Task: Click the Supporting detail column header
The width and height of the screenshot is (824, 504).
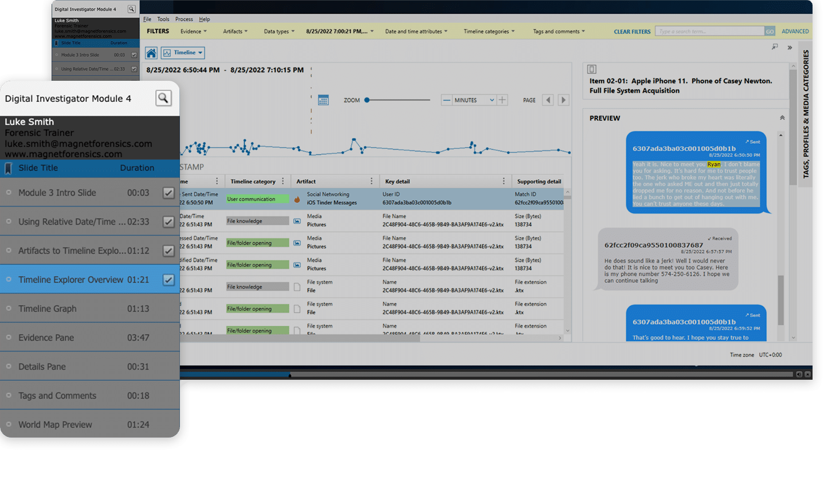Action: tap(539, 182)
